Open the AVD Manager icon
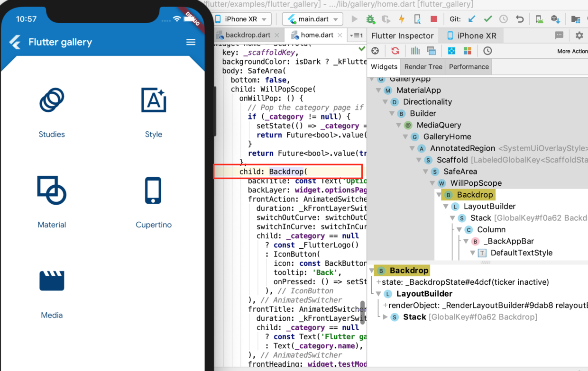 click(540, 19)
